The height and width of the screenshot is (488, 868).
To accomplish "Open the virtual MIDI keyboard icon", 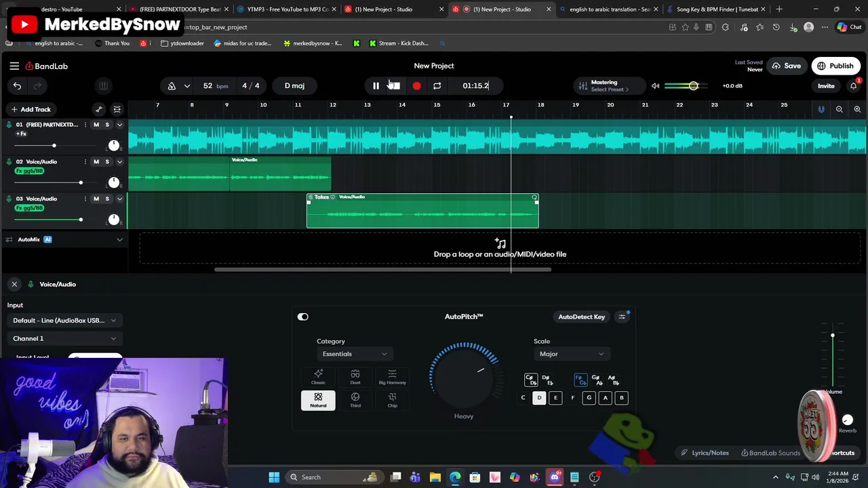I will (103, 85).
